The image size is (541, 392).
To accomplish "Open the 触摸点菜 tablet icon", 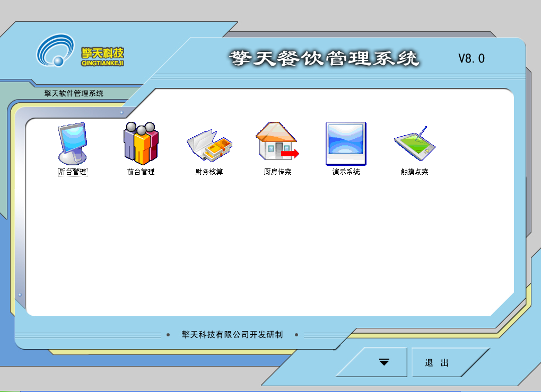I will pos(414,144).
